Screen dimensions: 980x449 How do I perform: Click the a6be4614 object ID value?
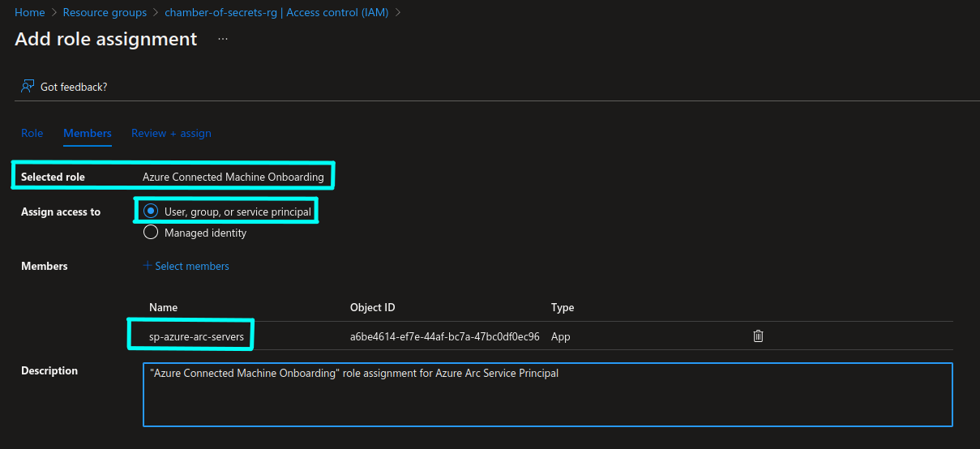click(x=445, y=336)
